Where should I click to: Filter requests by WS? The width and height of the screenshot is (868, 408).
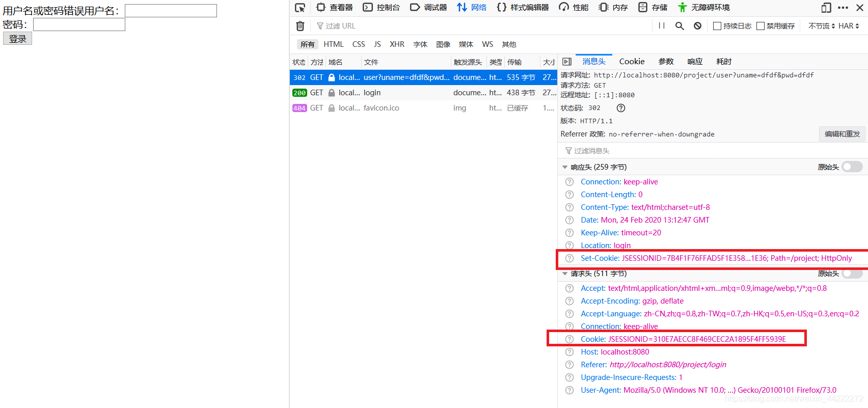(x=487, y=44)
